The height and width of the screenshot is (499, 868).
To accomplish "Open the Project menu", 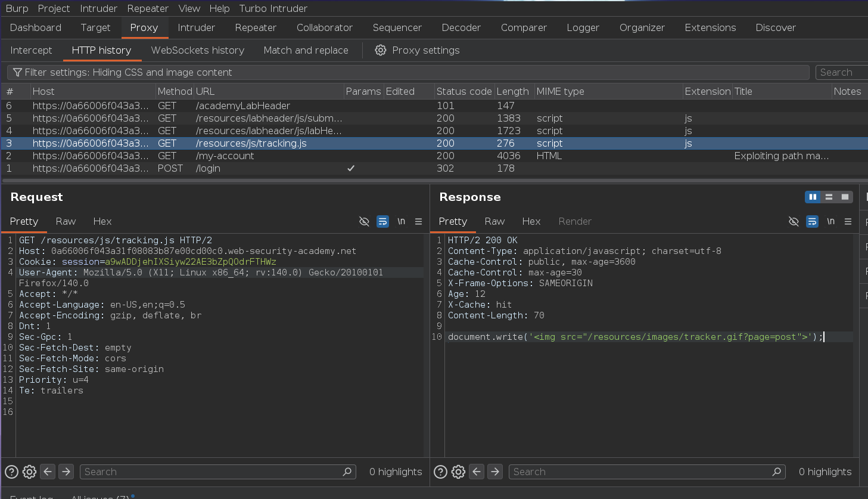I will point(54,8).
